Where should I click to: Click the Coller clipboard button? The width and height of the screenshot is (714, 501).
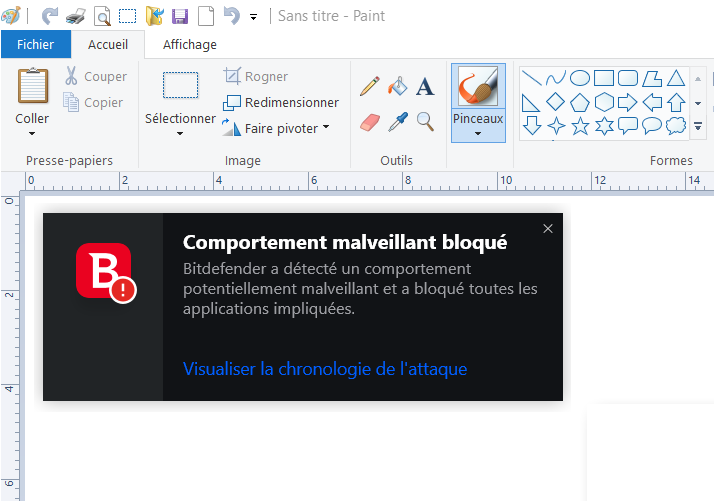32,86
